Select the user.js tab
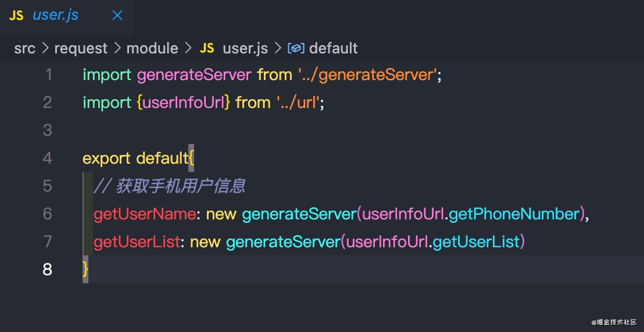Image resolution: width=644 pixels, height=332 pixels. 56,16
